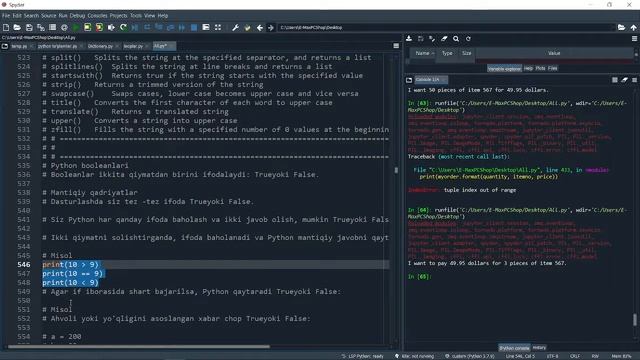Switch to the Help pane tab
640x360 pixels.
(x=528, y=68)
